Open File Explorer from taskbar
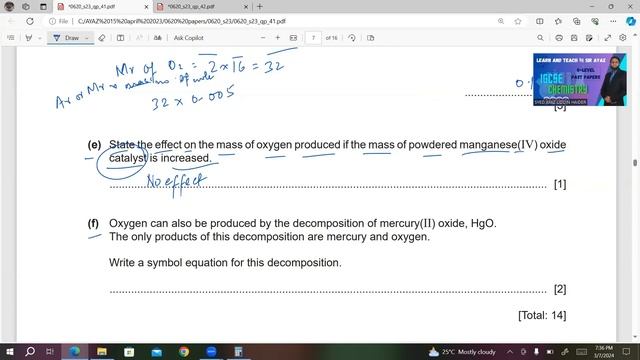The width and height of the screenshot is (640, 360). 102,351
